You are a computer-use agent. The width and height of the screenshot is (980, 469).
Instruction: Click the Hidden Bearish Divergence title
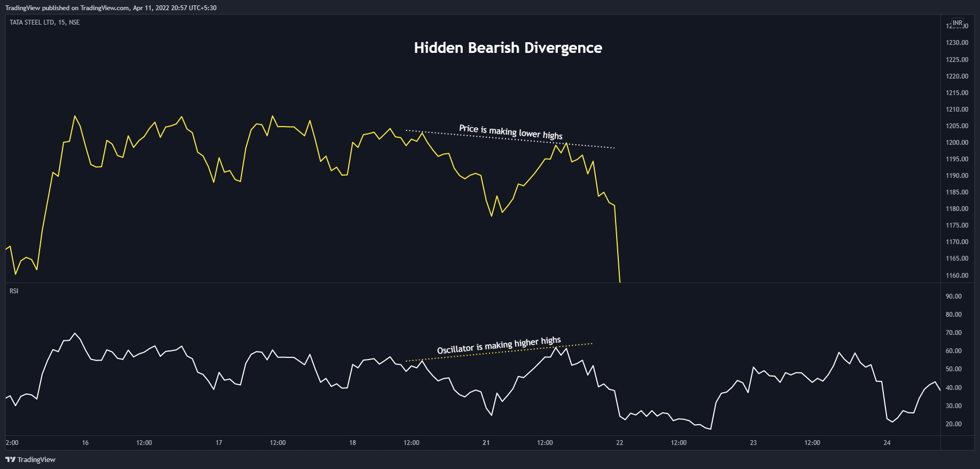508,48
